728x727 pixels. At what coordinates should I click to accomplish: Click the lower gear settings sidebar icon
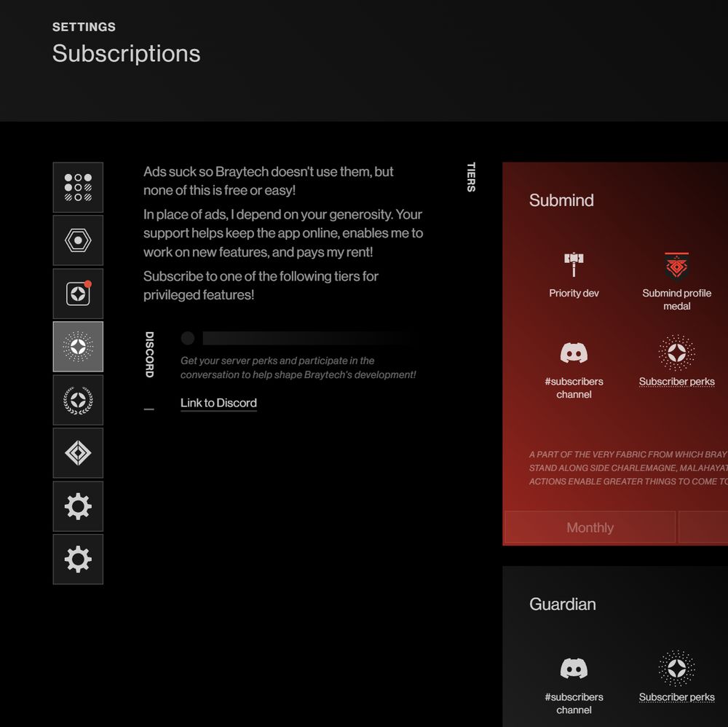pyautogui.click(x=78, y=559)
